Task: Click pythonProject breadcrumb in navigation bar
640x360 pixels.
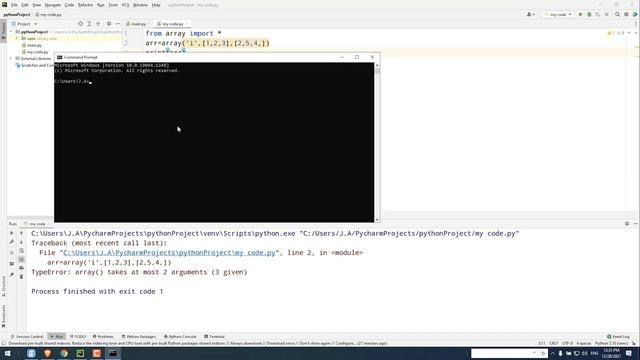Action: (x=17, y=14)
